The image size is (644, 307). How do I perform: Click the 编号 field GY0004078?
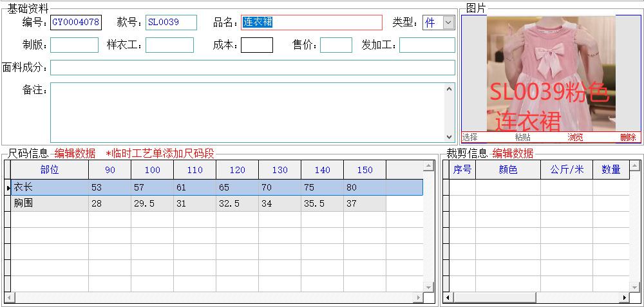(76, 22)
